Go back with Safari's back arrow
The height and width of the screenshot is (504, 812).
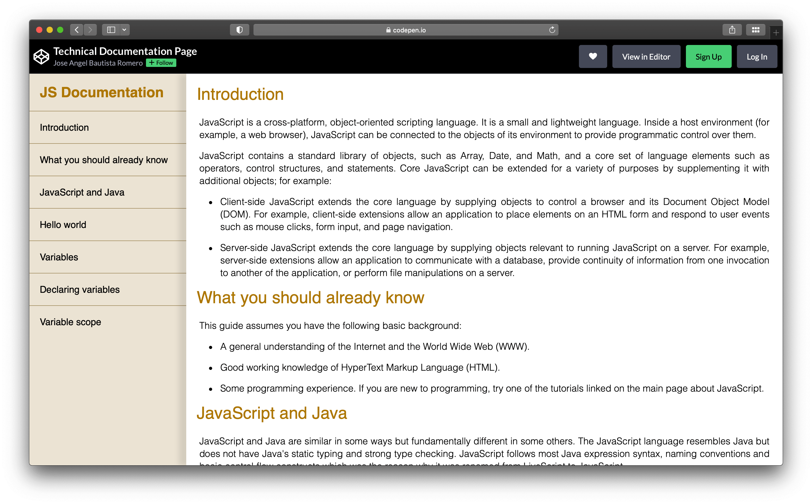click(77, 30)
